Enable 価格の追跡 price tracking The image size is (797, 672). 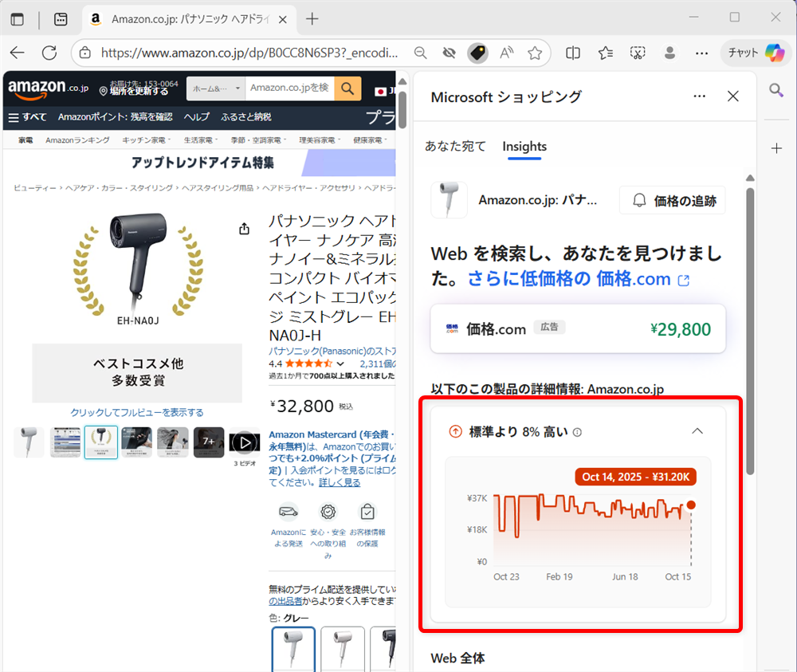coord(672,199)
